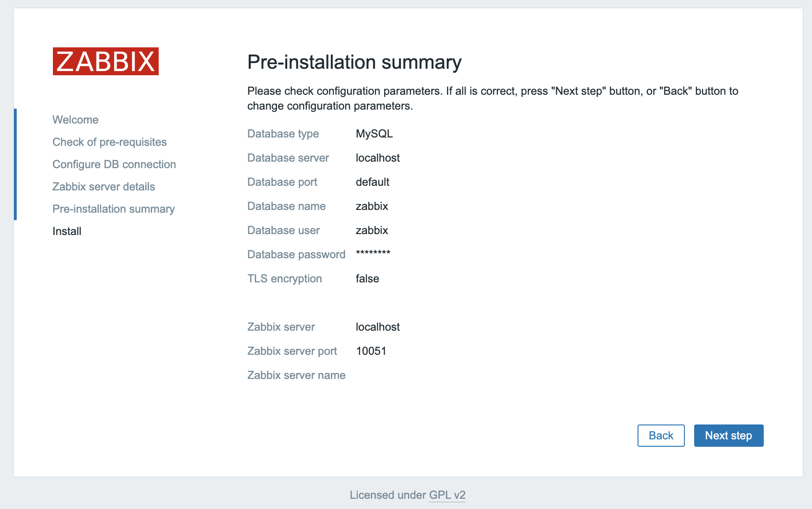
Task: Select the Database type value MySQL
Action: pos(374,134)
